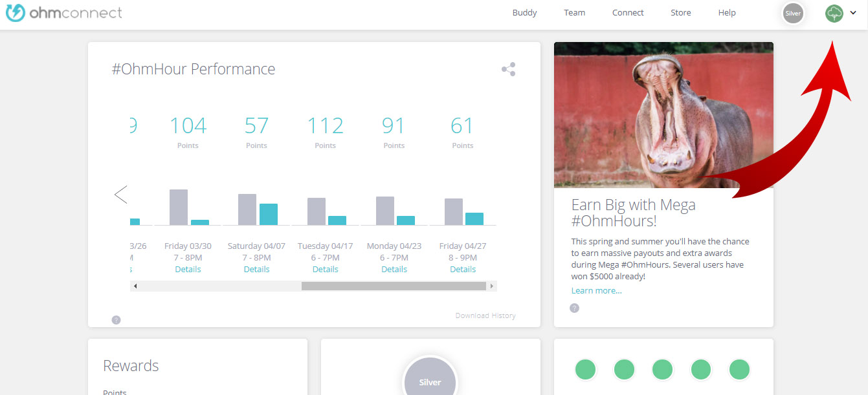Click the green tree profile avatar
The height and width of the screenshot is (395, 868).
[x=834, y=13]
